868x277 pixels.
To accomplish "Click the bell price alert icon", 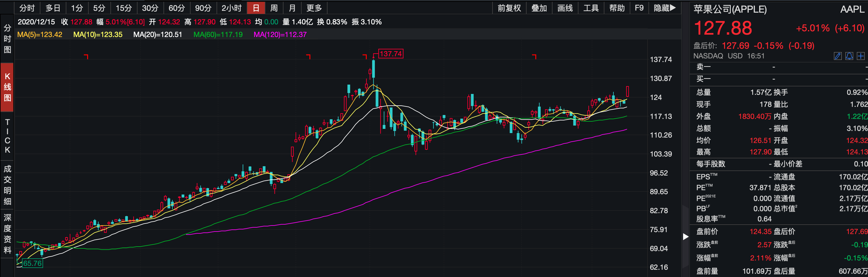I will click(849, 56).
